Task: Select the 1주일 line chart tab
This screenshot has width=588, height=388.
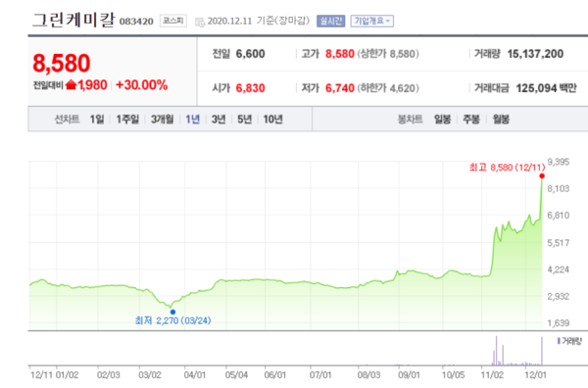Action: tap(127, 120)
